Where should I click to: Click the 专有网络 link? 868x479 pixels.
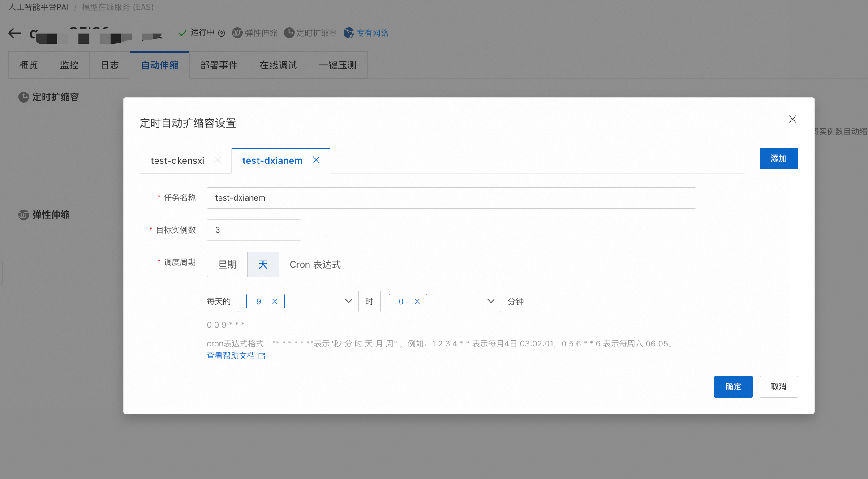(373, 33)
